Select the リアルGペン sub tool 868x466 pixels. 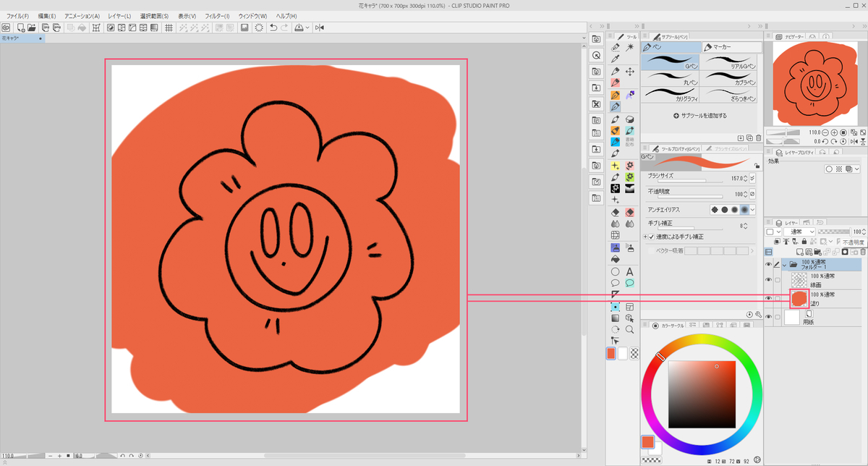(728, 62)
